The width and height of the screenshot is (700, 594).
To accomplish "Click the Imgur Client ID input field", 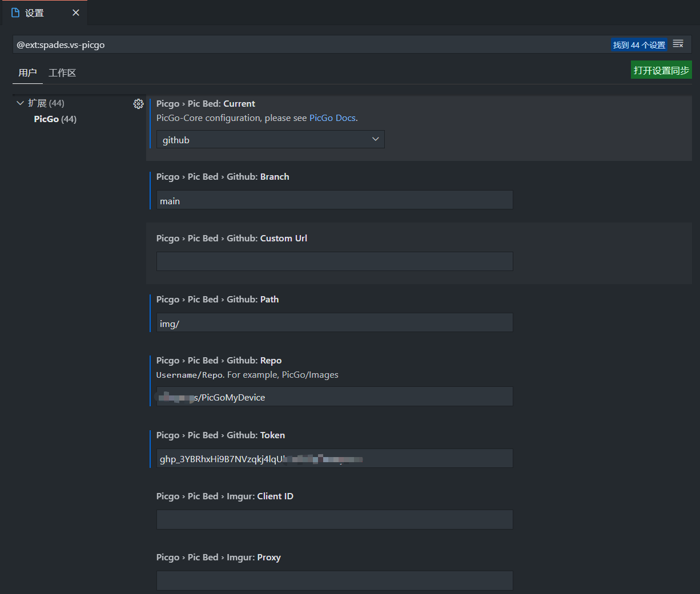I will point(335,519).
